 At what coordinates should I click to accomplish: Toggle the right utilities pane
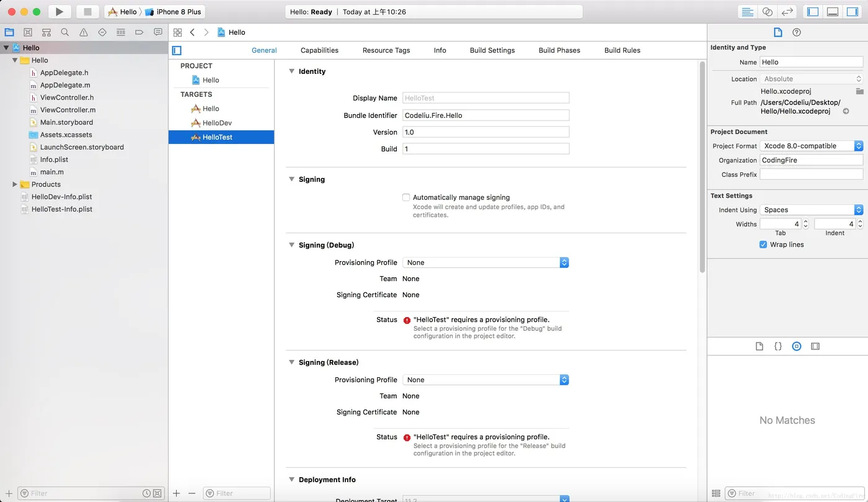[x=852, y=12]
